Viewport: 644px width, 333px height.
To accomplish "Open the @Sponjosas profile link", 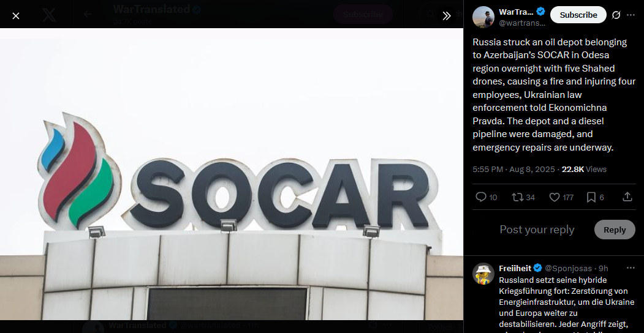I will point(568,269).
